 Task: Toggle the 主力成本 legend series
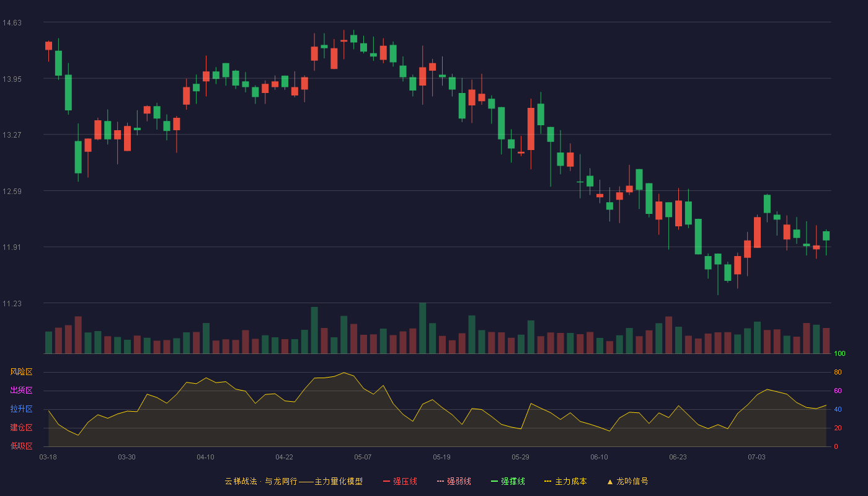(565, 481)
